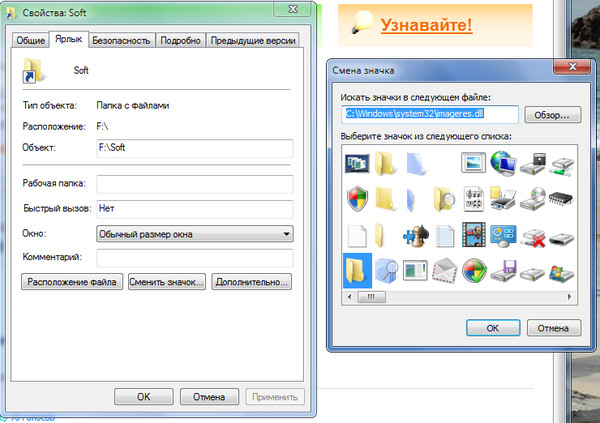Select the lined text document icon
The height and width of the screenshot is (423, 600).
point(444,236)
